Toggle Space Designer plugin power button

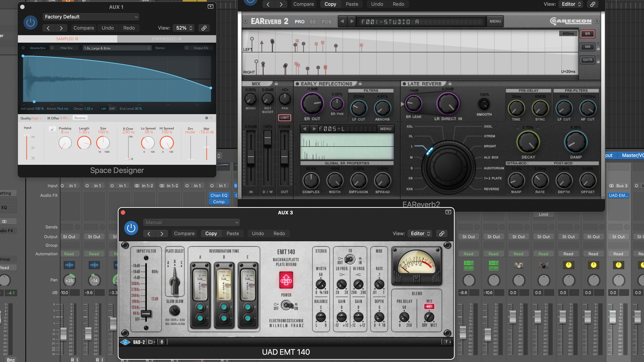tap(31, 23)
